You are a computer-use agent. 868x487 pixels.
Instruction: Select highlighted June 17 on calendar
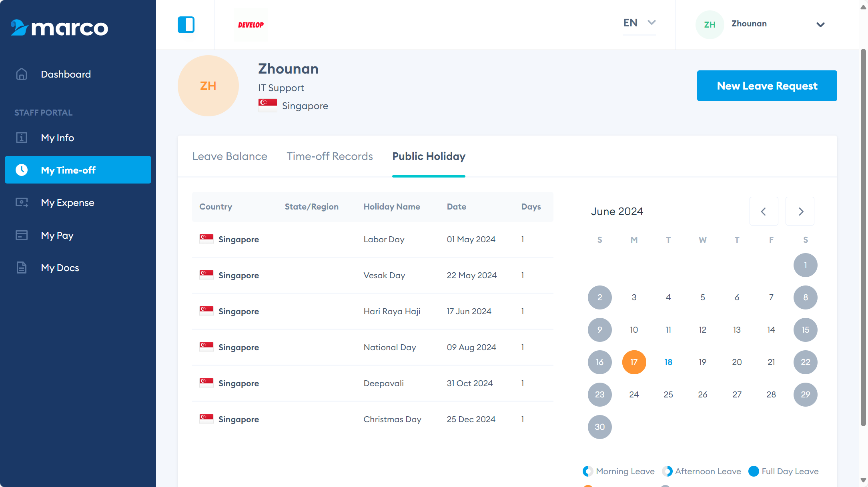click(x=634, y=362)
